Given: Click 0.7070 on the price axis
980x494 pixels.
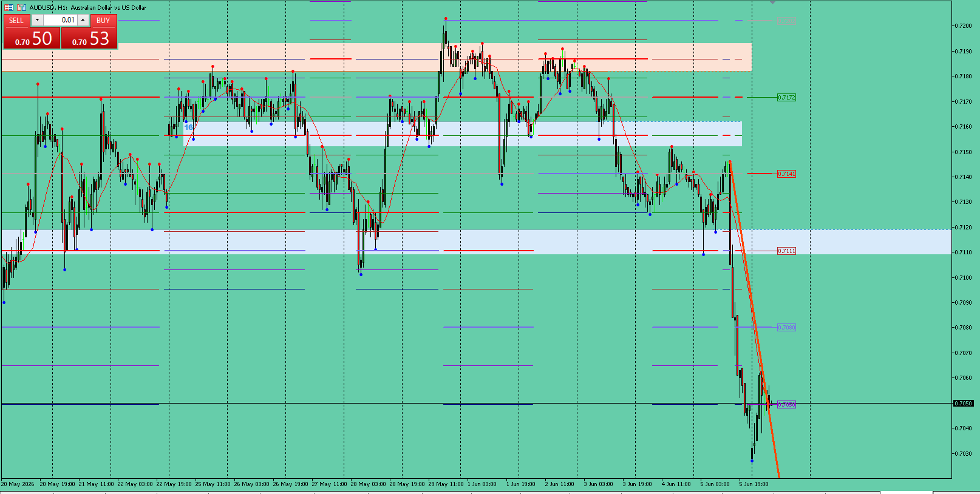Looking at the screenshot, I should click(963, 353).
